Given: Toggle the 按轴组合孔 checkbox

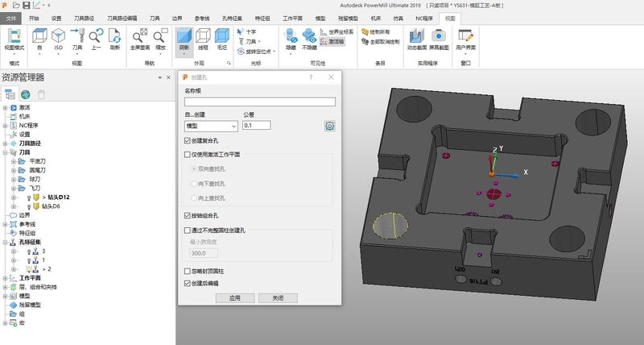Looking at the screenshot, I should [188, 215].
